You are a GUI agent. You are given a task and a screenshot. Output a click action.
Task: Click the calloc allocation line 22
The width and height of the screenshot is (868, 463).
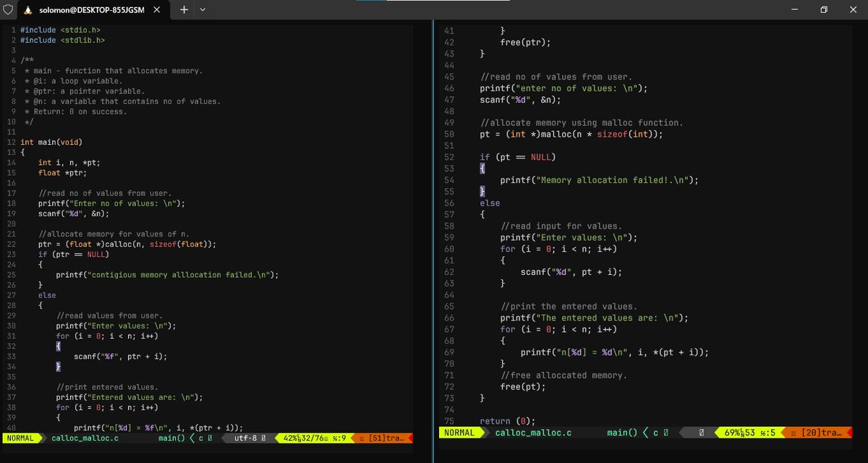pyautogui.click(x=127, y=245)
